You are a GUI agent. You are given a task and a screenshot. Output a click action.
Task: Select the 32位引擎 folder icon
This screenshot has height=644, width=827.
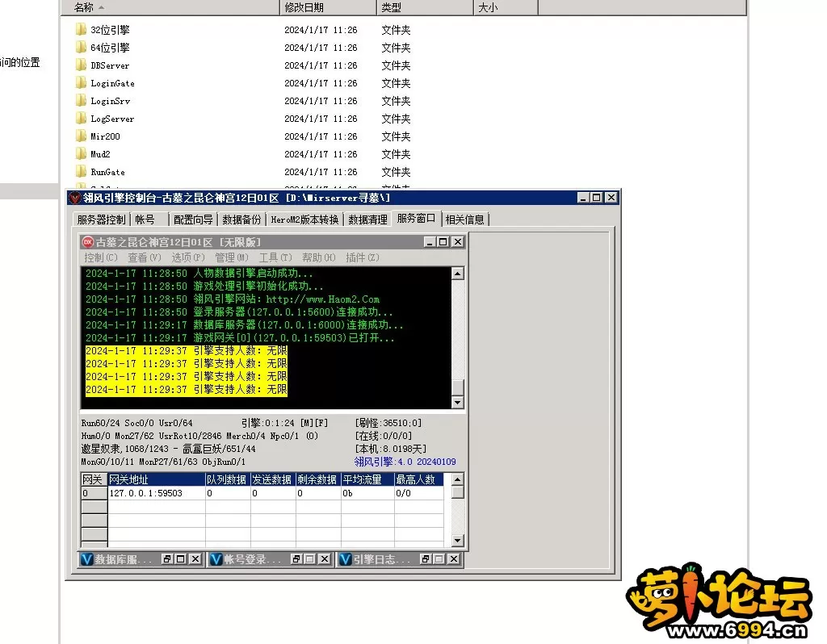click(x=81, y=30)
